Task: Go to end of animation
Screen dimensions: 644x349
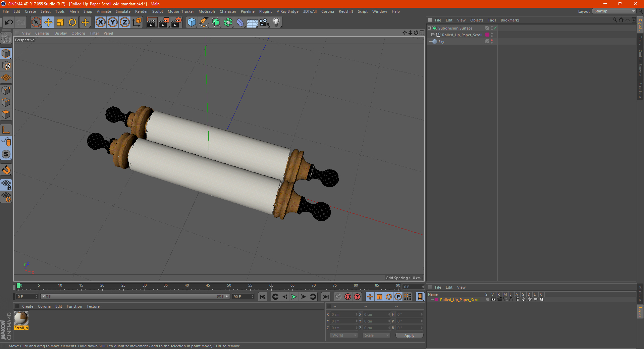Action: click(x=325, y=297)
